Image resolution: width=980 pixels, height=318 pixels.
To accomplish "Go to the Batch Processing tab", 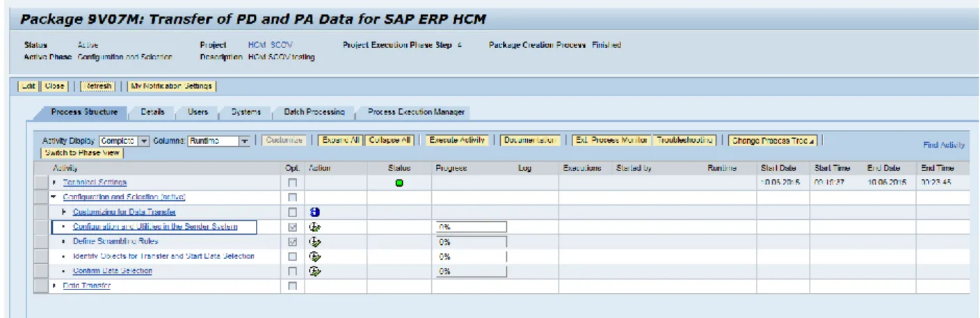I will pyautogui.click(x=314, y=112).
